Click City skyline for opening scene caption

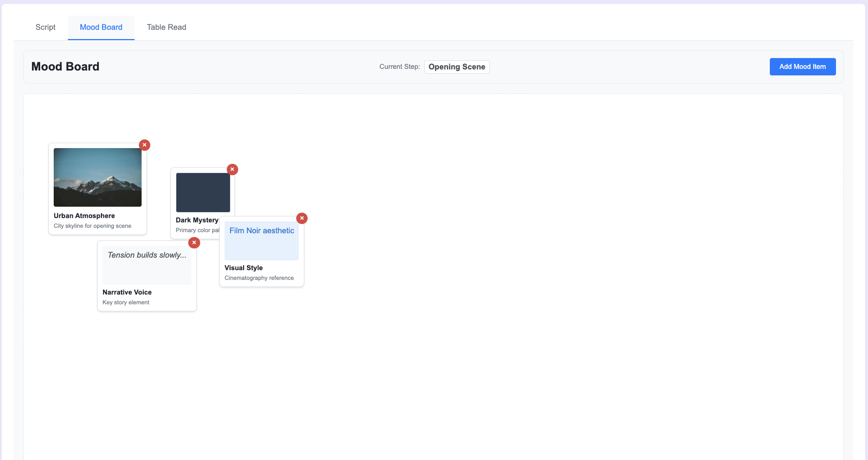(x=92, y=226)
